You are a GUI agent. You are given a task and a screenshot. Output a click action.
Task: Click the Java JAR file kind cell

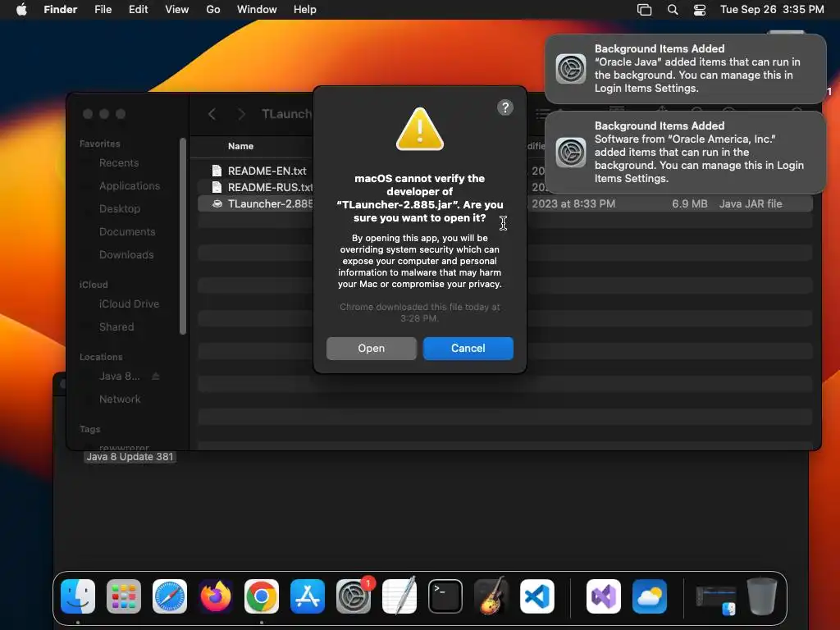(751, 203)
